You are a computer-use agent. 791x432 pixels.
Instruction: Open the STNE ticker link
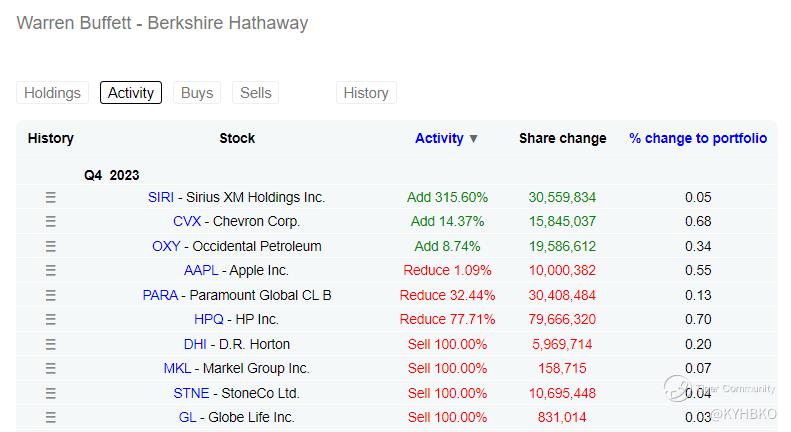tap(191, 393)
